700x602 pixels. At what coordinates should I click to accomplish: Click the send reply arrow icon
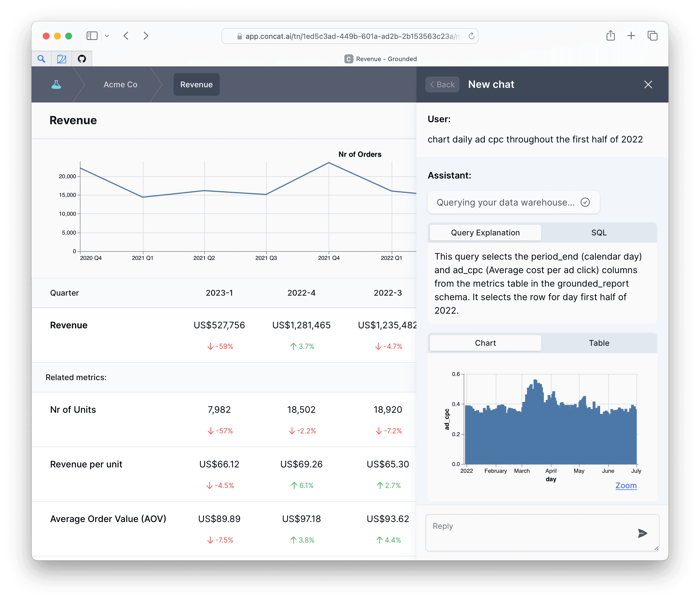click(x=642, y=533)
